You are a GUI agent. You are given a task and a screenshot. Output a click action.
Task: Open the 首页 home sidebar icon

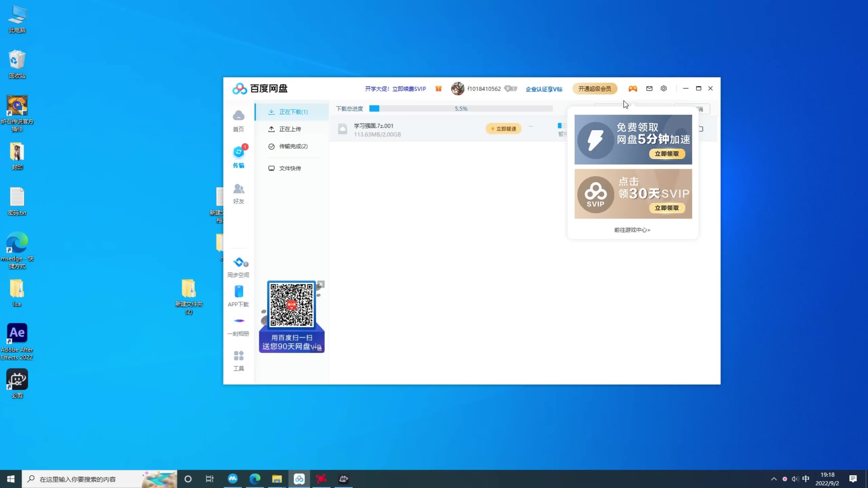pyautogui.click(x=238, y=120)
